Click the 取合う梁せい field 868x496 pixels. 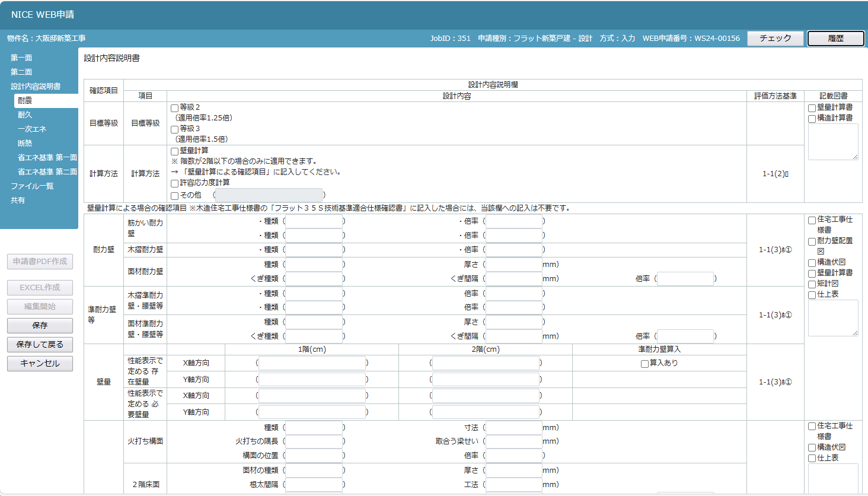tap(514, 441)
